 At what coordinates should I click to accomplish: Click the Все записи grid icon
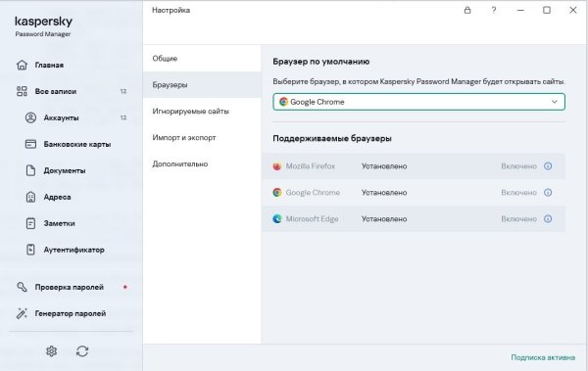(x=22, y=91)
